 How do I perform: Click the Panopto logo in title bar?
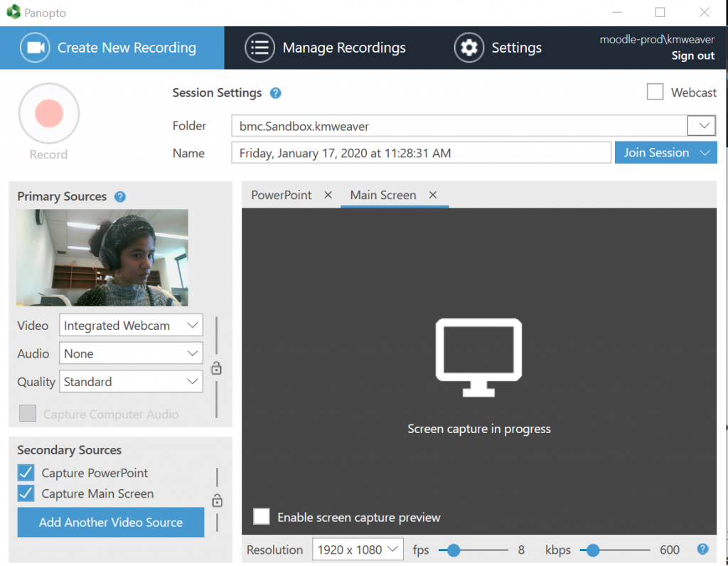pos(14,11)
